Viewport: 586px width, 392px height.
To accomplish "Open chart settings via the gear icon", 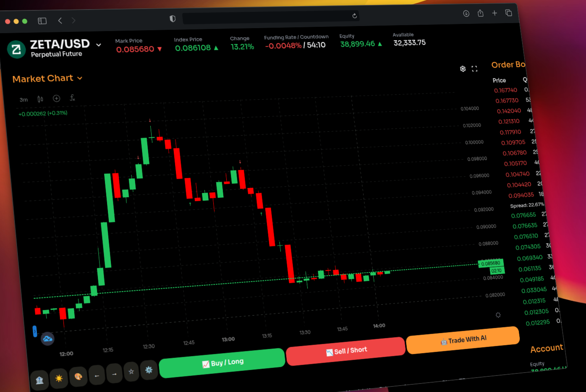I will 463,68.
